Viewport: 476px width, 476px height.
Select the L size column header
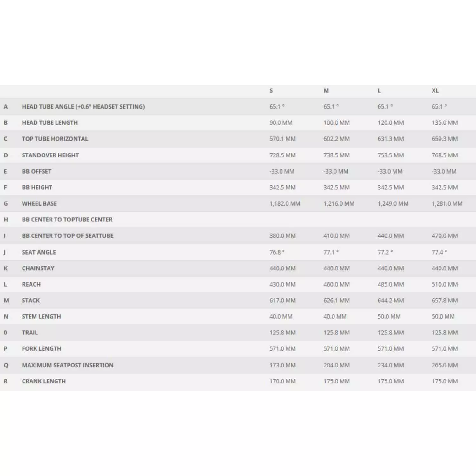coord(379,91)
